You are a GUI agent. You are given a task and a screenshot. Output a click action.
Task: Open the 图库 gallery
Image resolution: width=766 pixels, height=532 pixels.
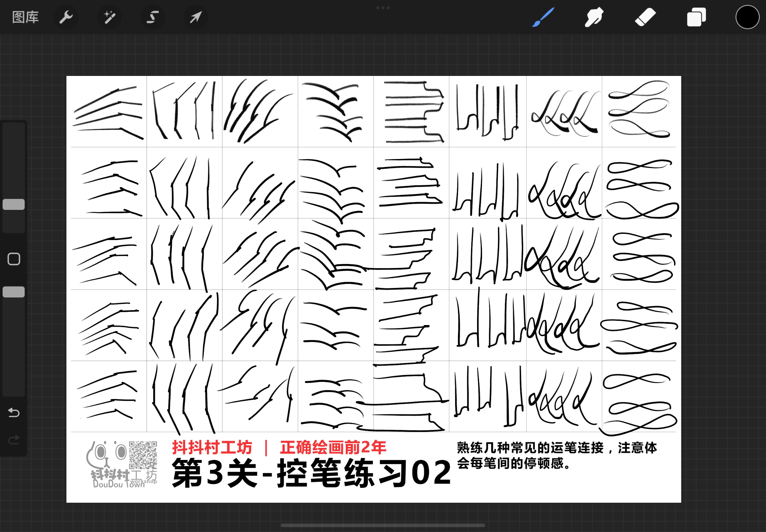pyautogui.click(x=25, y=17)
